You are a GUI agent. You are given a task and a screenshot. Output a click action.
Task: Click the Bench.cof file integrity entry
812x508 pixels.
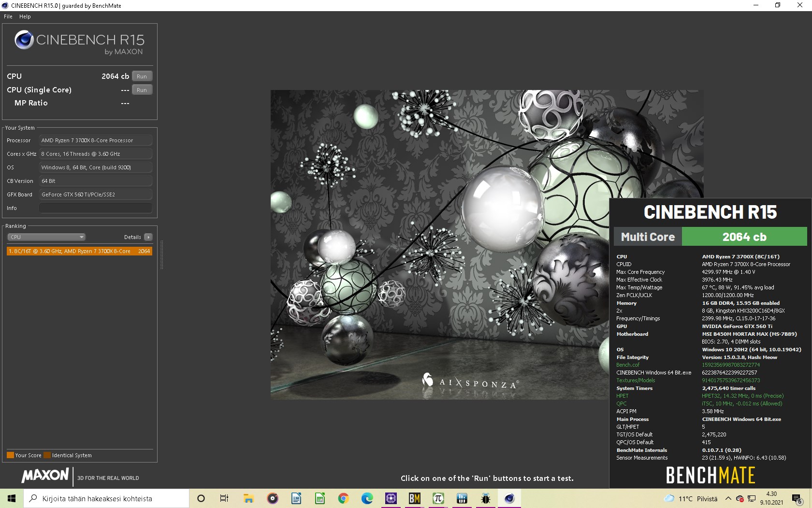point(627,365)
